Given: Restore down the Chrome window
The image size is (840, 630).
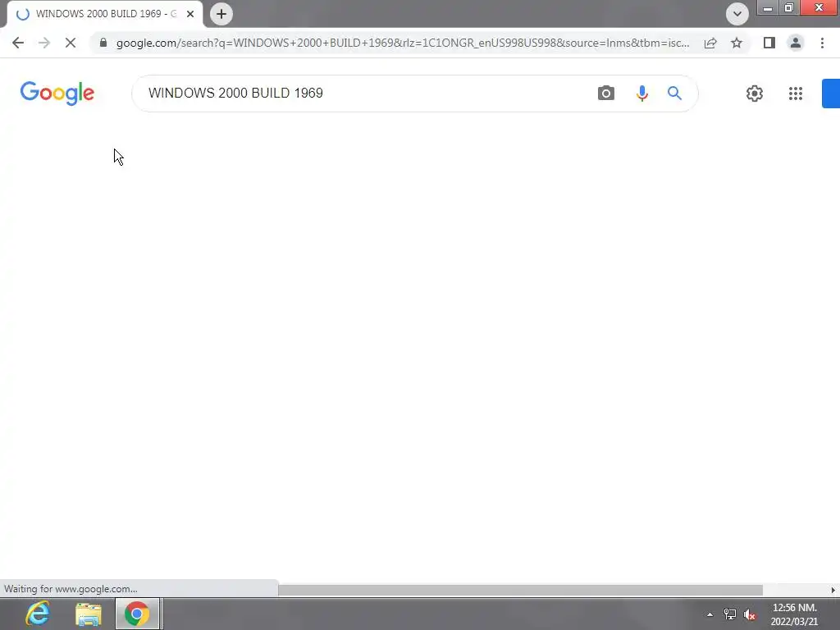Looking at the screenshot, I should pyautogui.click(x=788, y=7).
